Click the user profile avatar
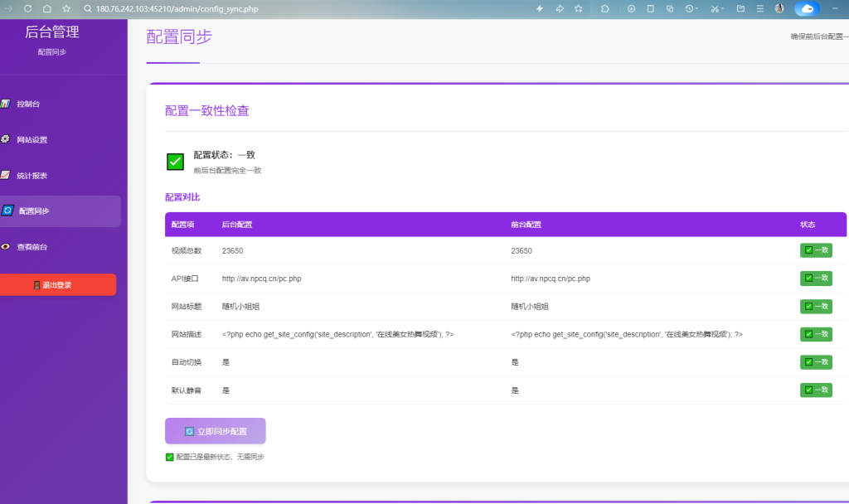 (779, 8)
